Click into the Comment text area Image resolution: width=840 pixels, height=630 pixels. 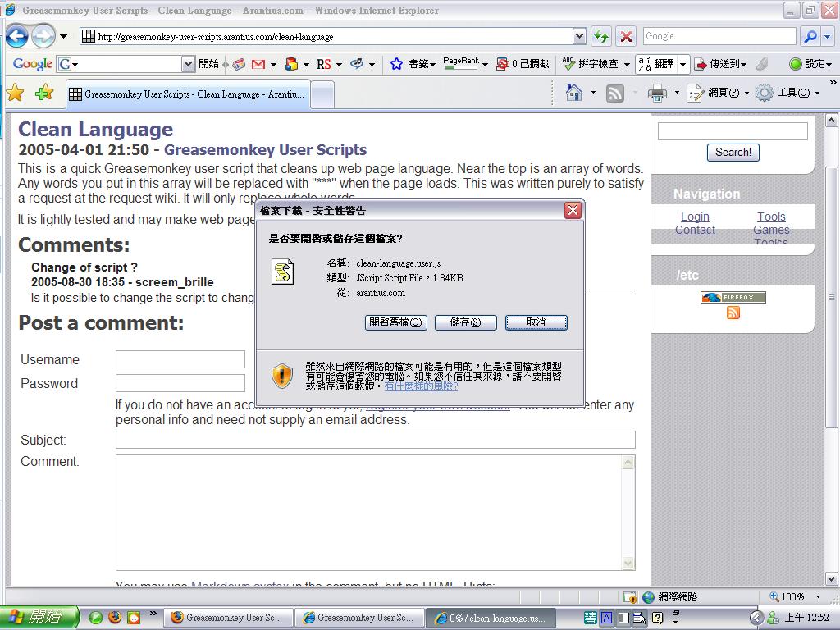coord(370,513)
